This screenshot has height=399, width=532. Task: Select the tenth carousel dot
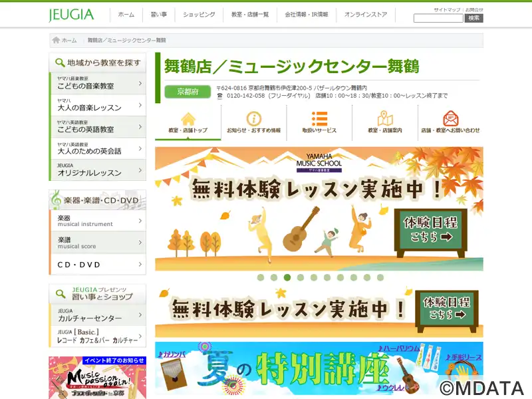point(380,277)
